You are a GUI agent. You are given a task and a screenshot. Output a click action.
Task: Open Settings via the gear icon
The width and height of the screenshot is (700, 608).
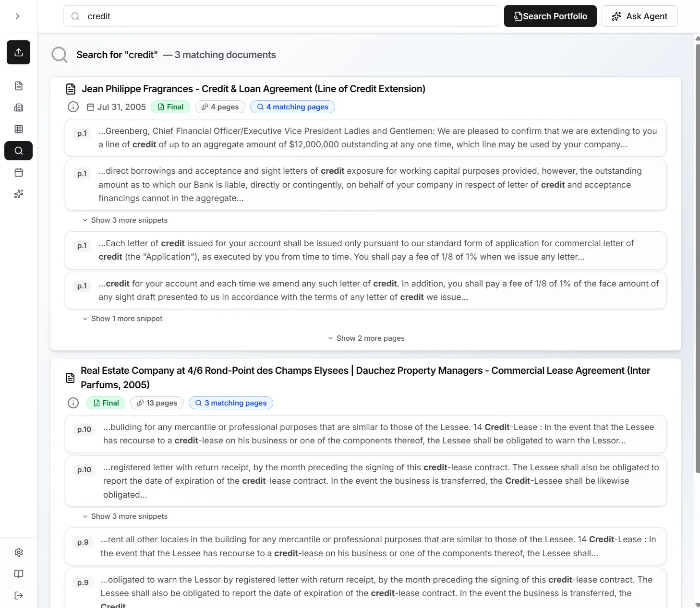(18, 552)
